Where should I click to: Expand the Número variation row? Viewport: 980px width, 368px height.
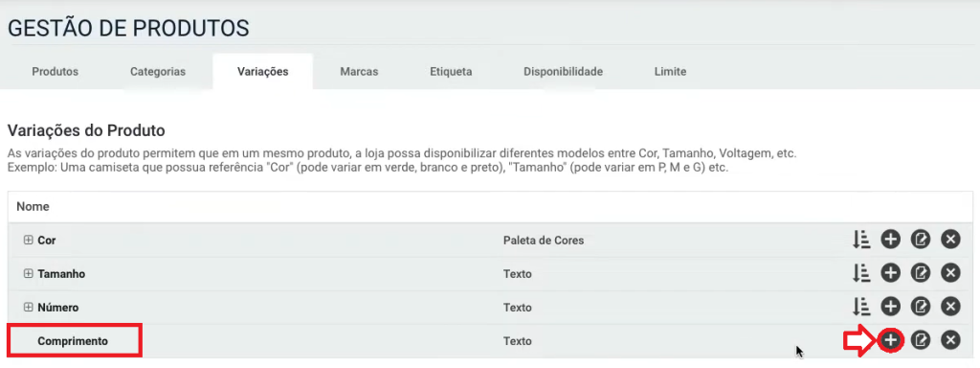coord(28,308)
